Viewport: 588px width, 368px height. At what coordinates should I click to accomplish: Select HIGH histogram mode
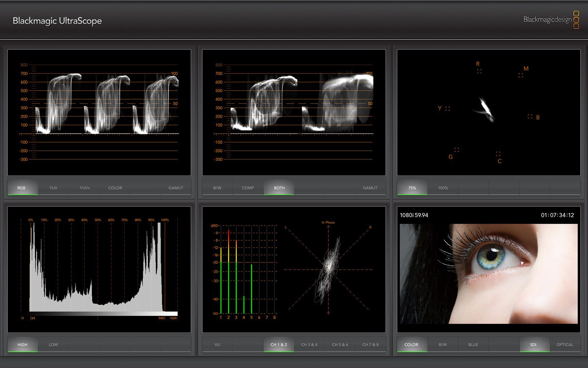(22, 344)
